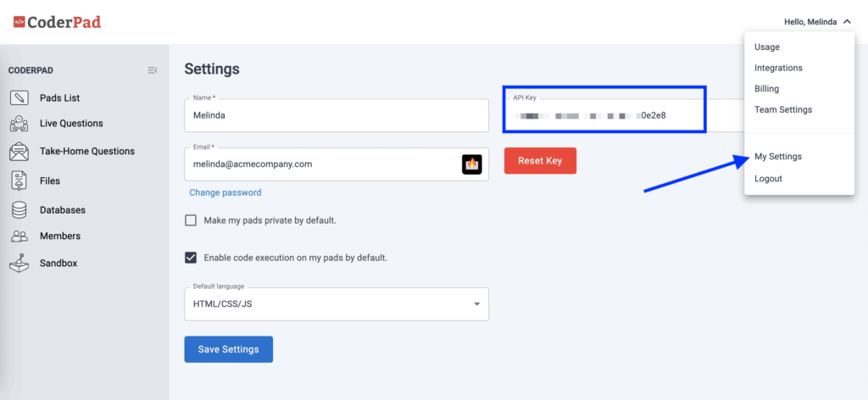The height and width of the screenshot is (400, 868).
Task: Click the Members people icon
Action: tap(19, 236)
